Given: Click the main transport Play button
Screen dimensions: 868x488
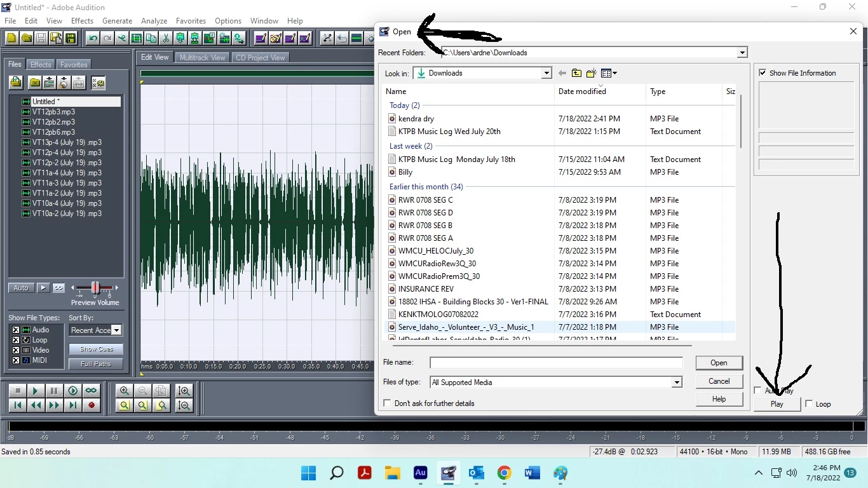Looking at the screenshot, I should pos(36,391).
